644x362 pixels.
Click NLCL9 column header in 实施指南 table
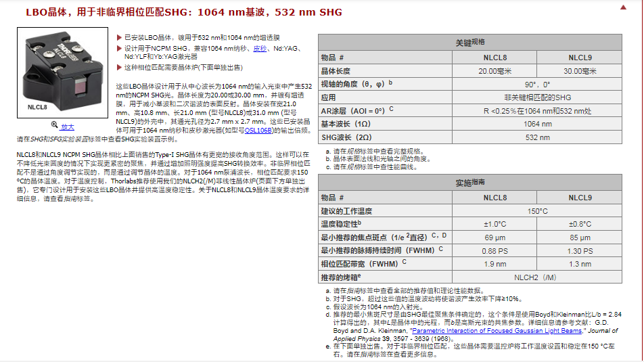[x=580, y=198]
